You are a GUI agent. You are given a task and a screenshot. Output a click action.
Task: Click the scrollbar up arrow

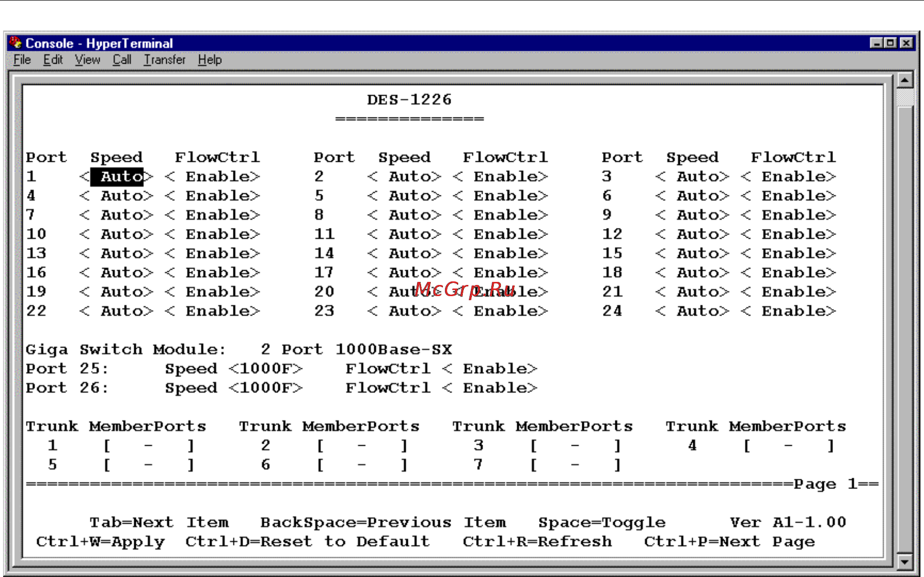[x=905, y=80]
